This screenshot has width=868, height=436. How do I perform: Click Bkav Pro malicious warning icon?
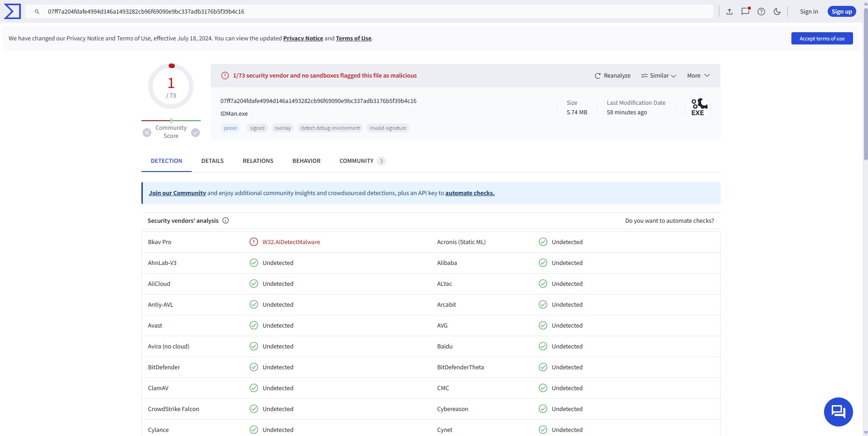254,242
